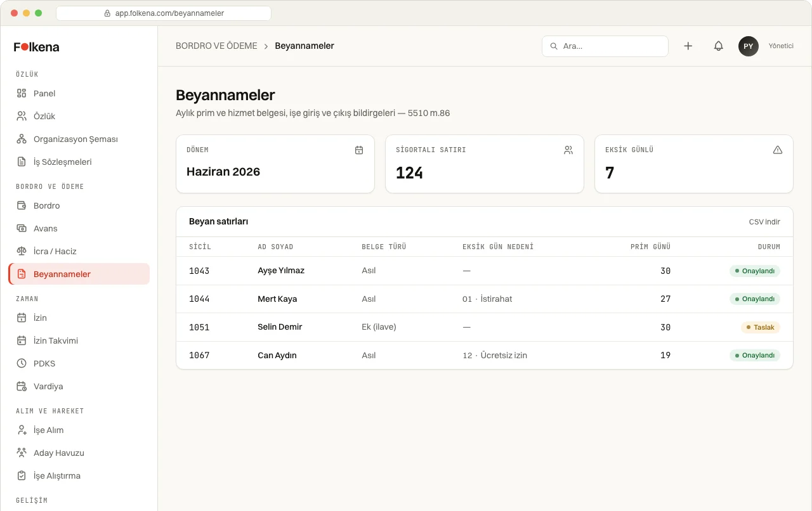Select Aday Havuzu in sidebar
Screen dimensions: 812x511
click(79, 453)
